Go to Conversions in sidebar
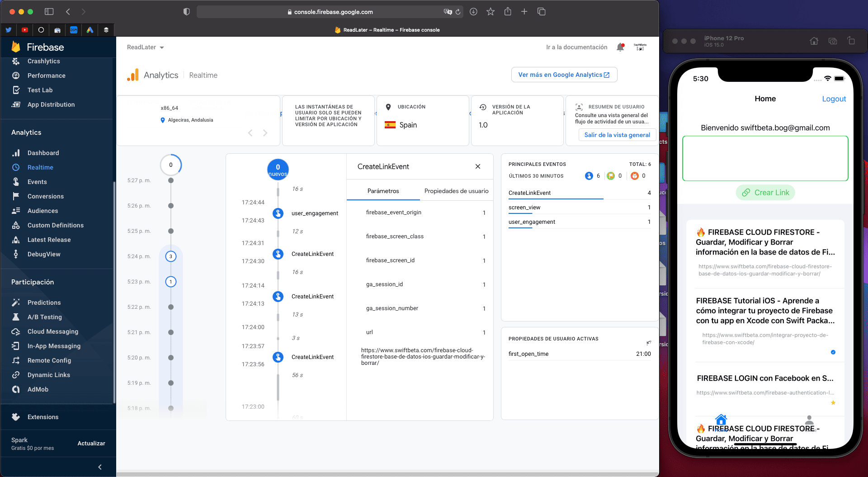Screen dimensions: 868x477 [x=46, y=196]
